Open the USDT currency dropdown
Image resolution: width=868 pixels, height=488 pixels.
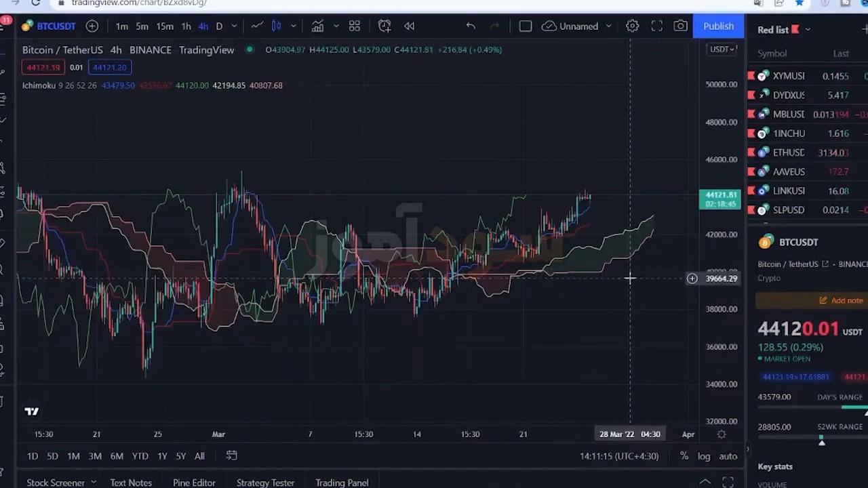pos(723,49)
